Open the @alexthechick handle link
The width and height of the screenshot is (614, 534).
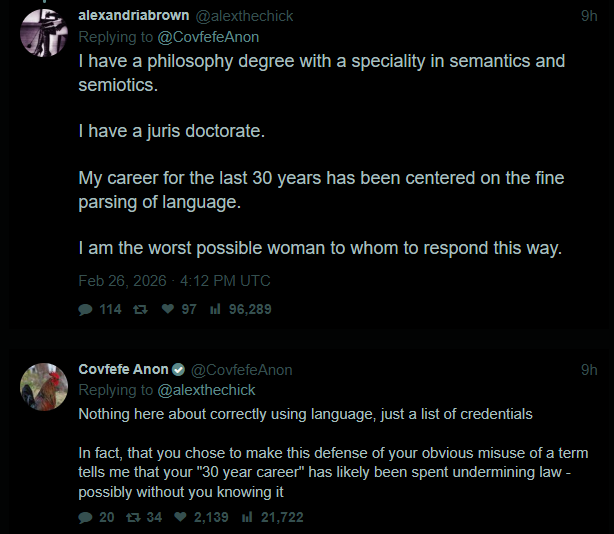[x=245, y=16]
